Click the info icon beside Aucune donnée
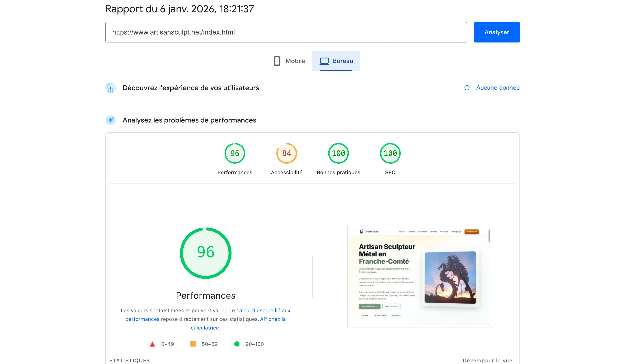The height and width of the screenshot is (364, 630). (467, 88)
